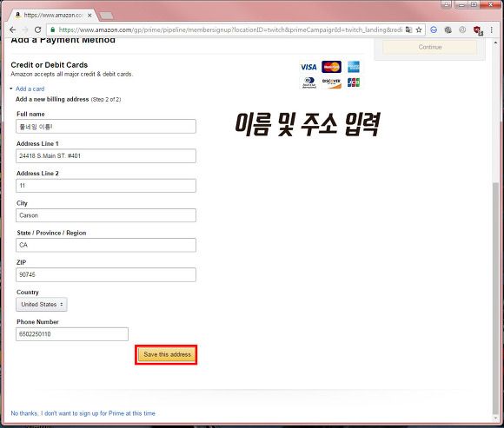Viewport: 504px width, 428px height.
Task: Click the Diners Club logo
Action: coord(309,82)
